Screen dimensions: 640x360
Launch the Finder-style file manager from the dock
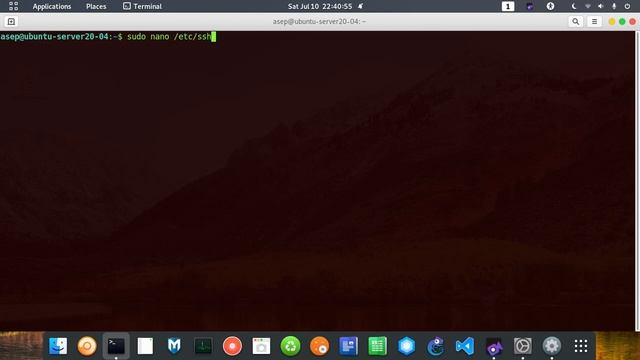[x=58, y=346]
